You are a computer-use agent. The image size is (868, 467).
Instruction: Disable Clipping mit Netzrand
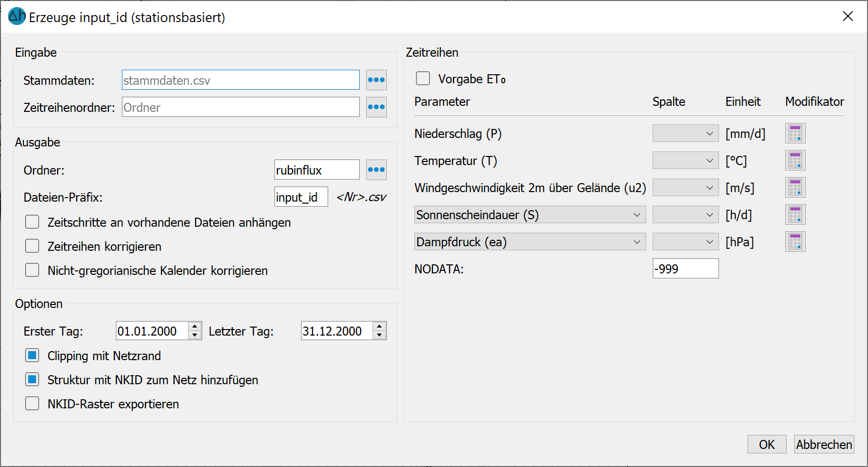click(x=32, y=356)
